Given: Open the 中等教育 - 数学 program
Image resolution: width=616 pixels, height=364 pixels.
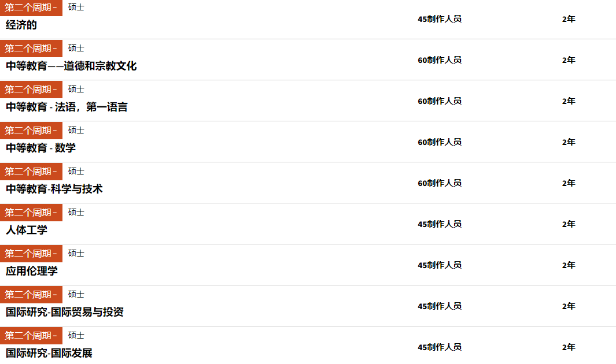Looking at the screenshot, I should point(41,148).
